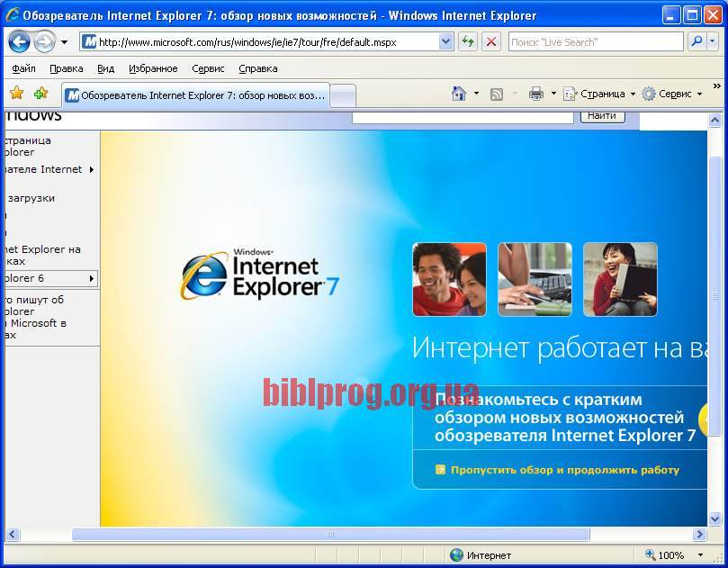Viewport: 728px width, 568px height.
Task: Click the загрузки sidebar link
Action: point(31,198)
